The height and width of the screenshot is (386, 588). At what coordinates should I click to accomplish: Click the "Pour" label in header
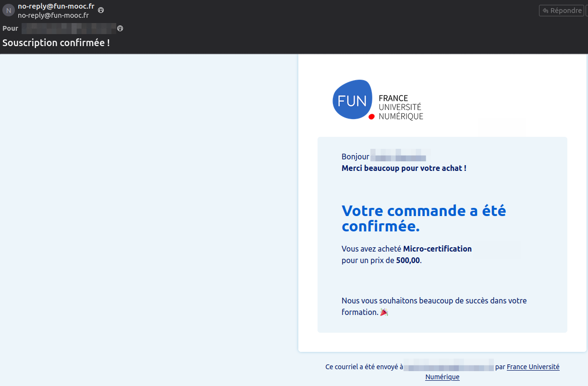click(x=10, y=28)
